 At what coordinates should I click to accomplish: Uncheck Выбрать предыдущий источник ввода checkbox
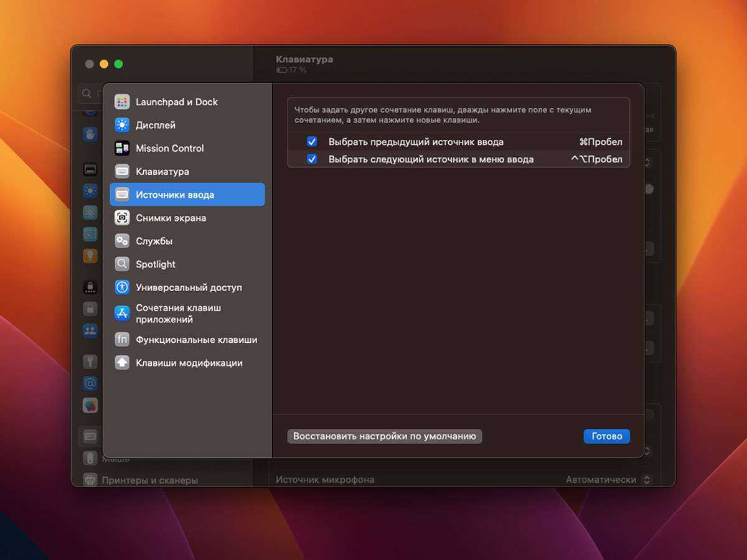click(312, 142)
